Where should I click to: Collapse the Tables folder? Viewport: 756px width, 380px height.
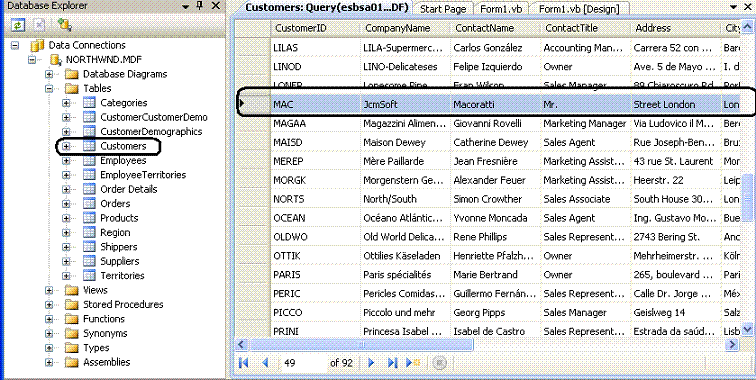(x=49, y=89)
